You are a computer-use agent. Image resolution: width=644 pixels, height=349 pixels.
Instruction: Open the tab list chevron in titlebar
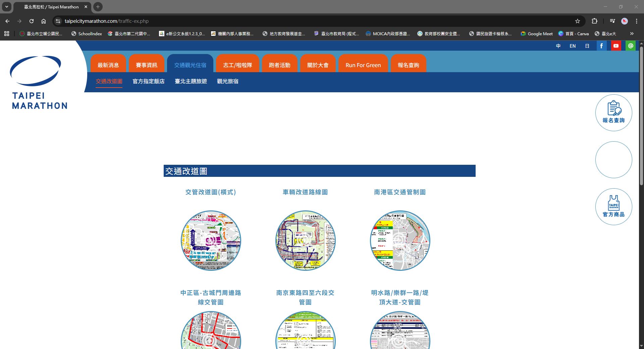[x=7, y=7]
